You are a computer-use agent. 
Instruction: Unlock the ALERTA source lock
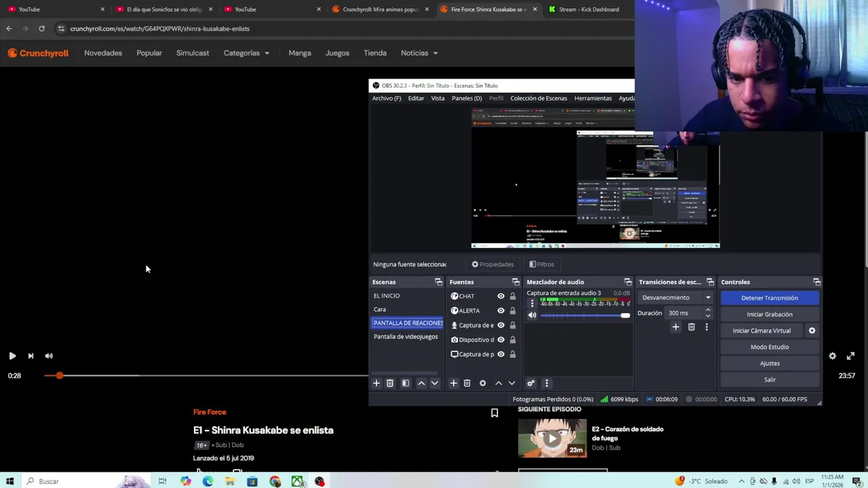tap(513, 310)
